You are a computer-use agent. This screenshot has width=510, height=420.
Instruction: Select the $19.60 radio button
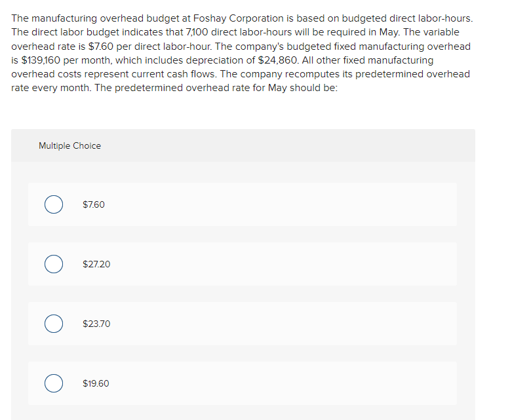(x=54, y=383)
